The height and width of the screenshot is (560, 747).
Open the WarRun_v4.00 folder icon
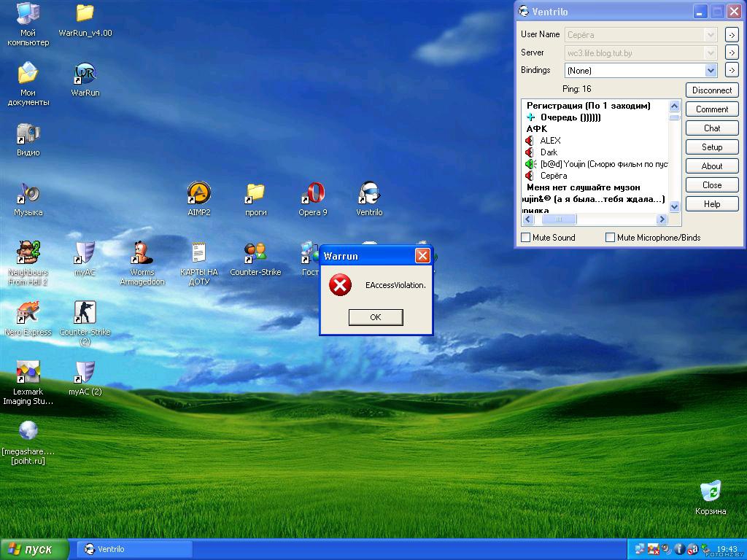(85, 13)
